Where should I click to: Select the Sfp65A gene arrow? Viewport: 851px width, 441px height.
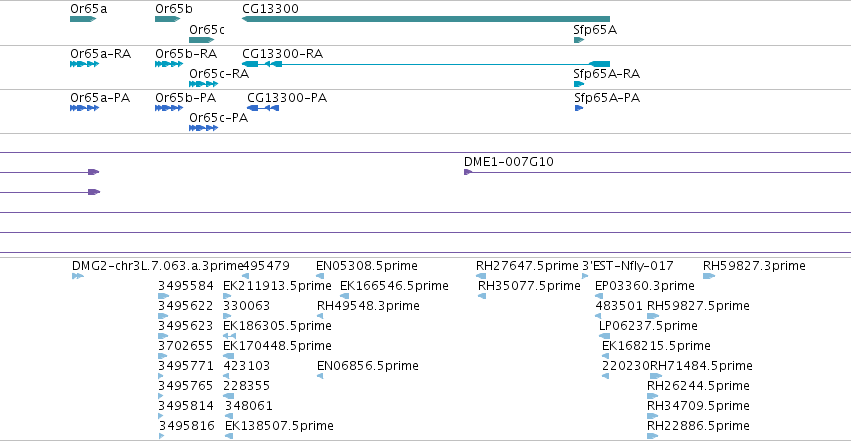(x=579, y=40)
